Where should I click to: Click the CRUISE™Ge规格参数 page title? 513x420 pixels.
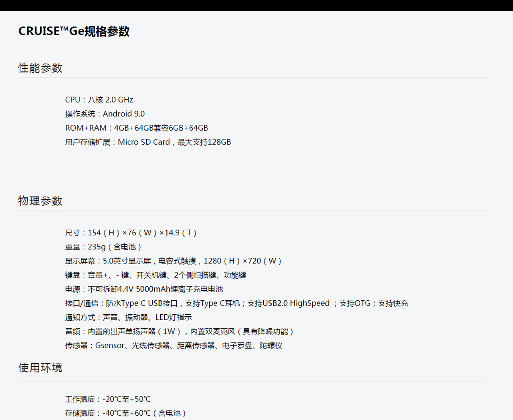[74, 31]
